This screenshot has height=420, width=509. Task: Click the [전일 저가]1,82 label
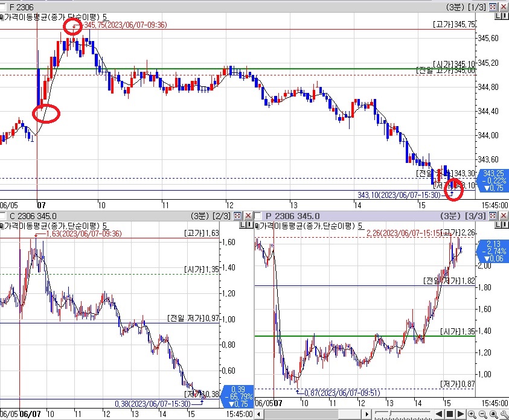coord(449,281)
